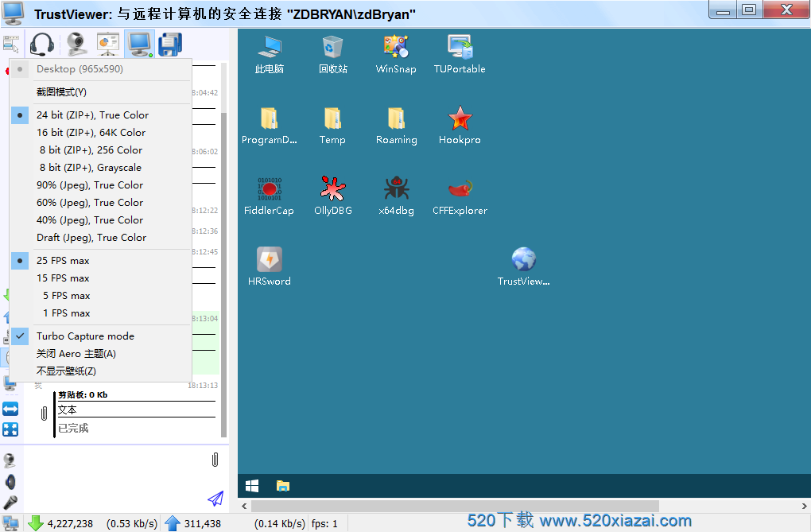The width and height of the screenshot is (811, 532).
Task: Click horizontal scrollbar right arrow
Action: [805, 506]
